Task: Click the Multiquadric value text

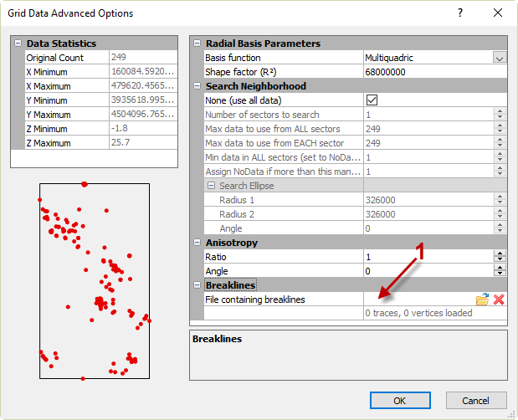Action: (x=389, y=58)
